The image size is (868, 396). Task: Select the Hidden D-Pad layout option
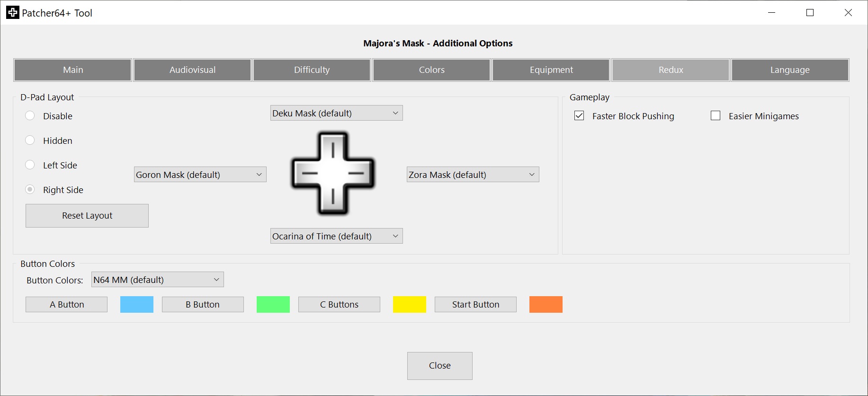click(x=30, y=141)
